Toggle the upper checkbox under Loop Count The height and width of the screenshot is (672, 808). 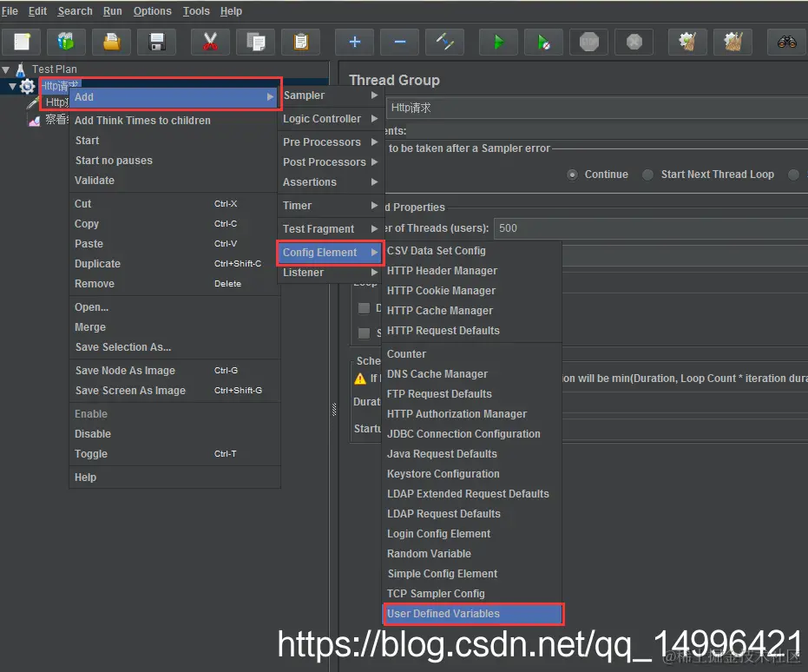point(364,308)
